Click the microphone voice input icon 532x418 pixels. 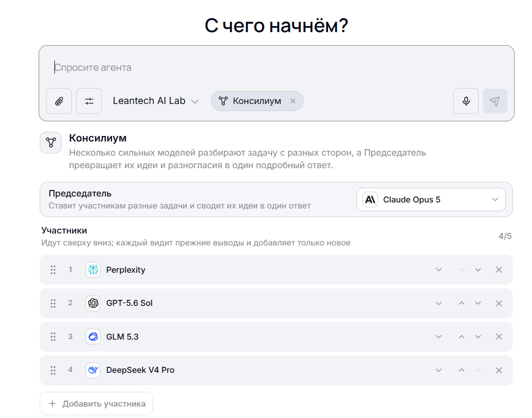coord(466,101)
